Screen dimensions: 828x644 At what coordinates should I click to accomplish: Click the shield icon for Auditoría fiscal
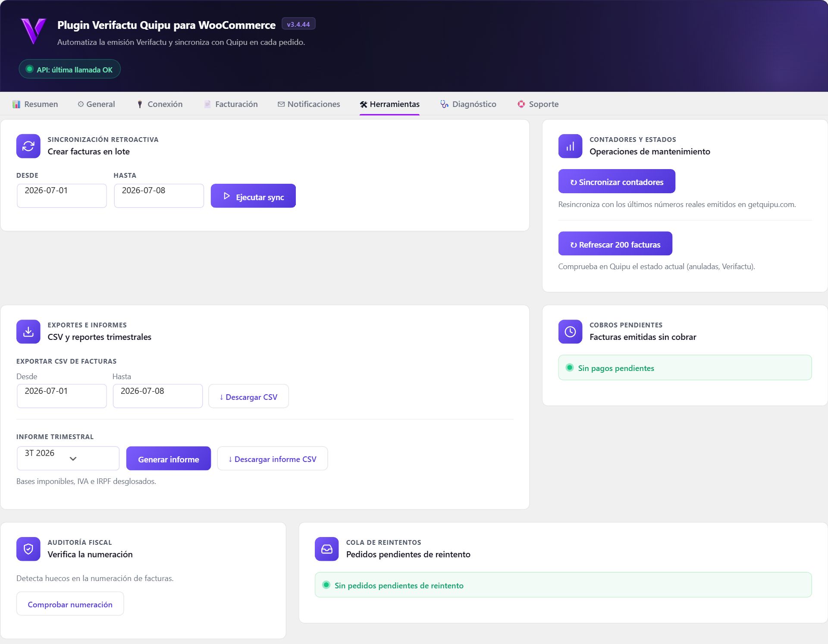click(x=28, y=549)
